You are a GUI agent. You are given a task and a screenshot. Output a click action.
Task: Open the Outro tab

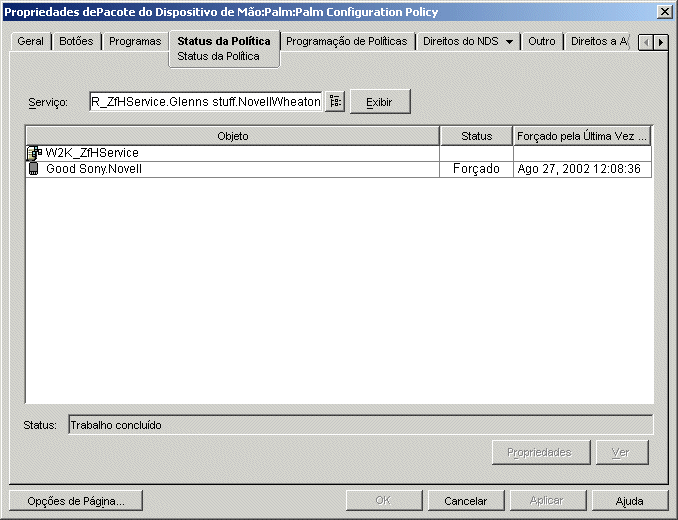pos(542,41)
